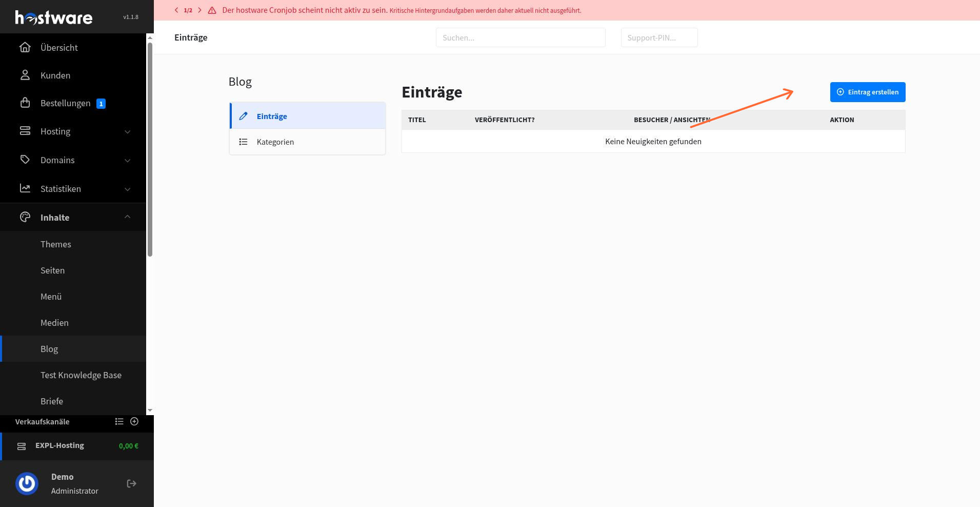
Task: Click the 0,00 € balance amount
Action: point(129,446)
